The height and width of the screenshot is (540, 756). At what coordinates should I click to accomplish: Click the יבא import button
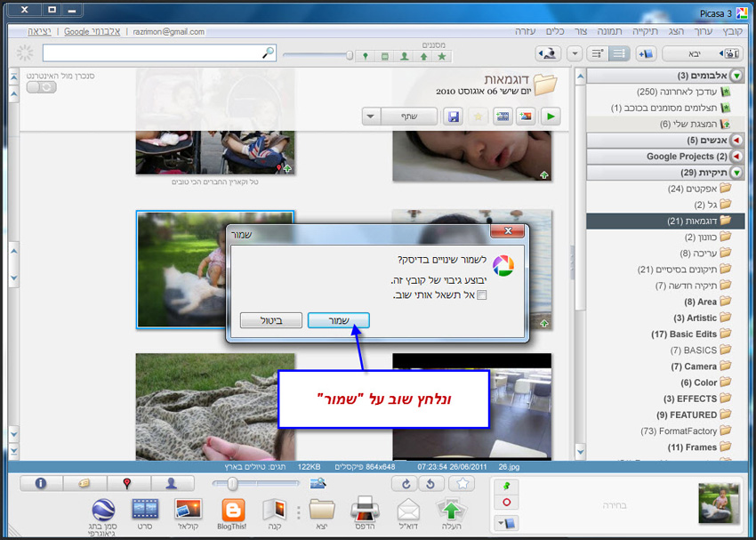tap(703, 53)
